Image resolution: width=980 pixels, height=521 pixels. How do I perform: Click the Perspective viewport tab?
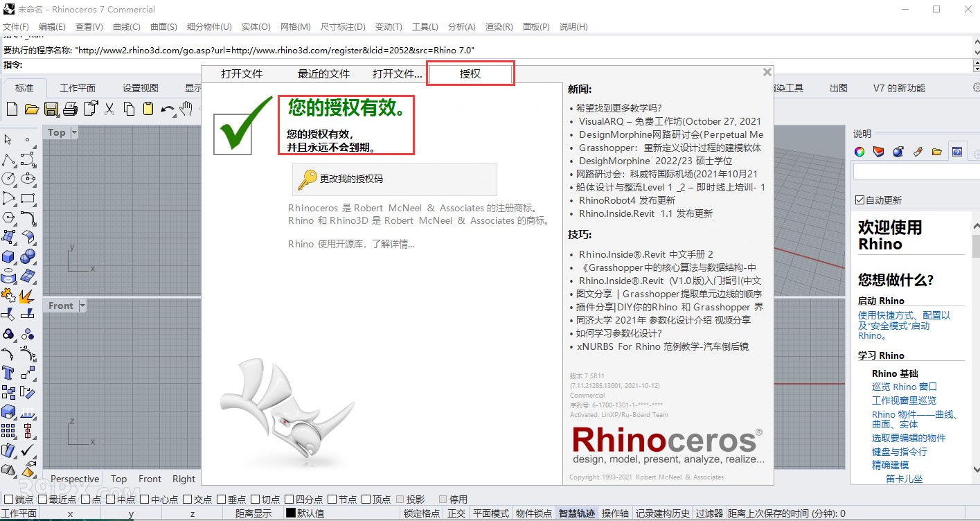[x=73, y=479]
